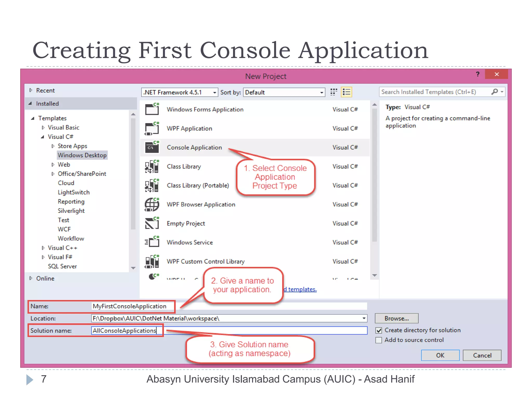Open the Sort by Default dropdown

(x=321, y=92)
